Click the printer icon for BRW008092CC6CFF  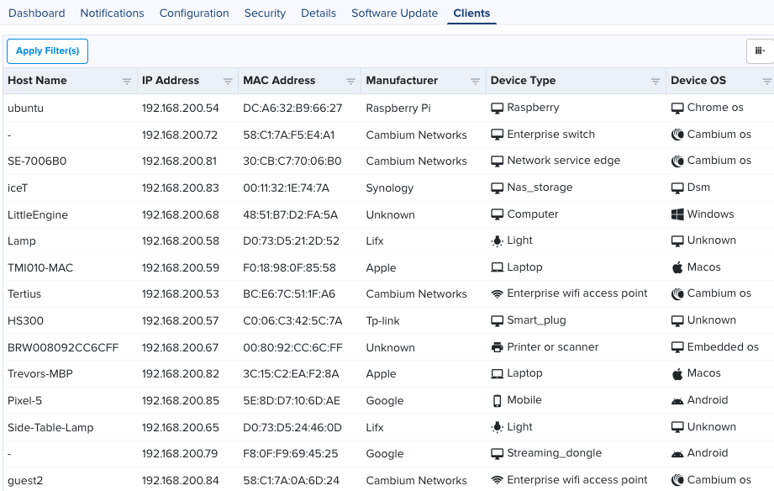(x=497, y=347)
